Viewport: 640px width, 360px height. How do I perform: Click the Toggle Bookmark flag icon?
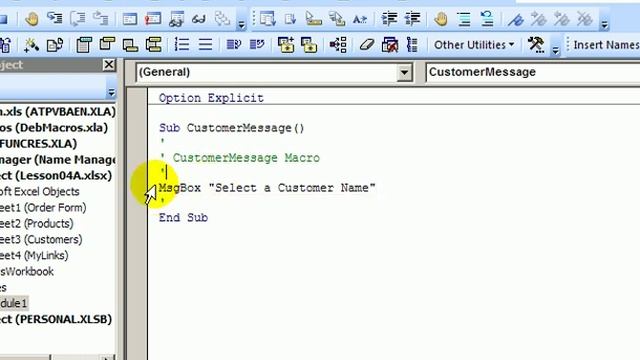(516, 19)
